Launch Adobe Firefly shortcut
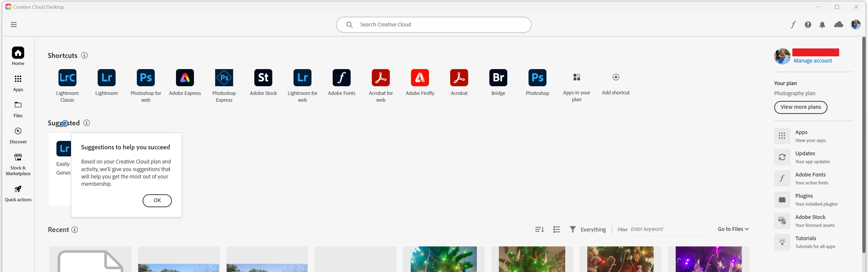The height and width of the screenshot is (272, 868). coord(420,78)
